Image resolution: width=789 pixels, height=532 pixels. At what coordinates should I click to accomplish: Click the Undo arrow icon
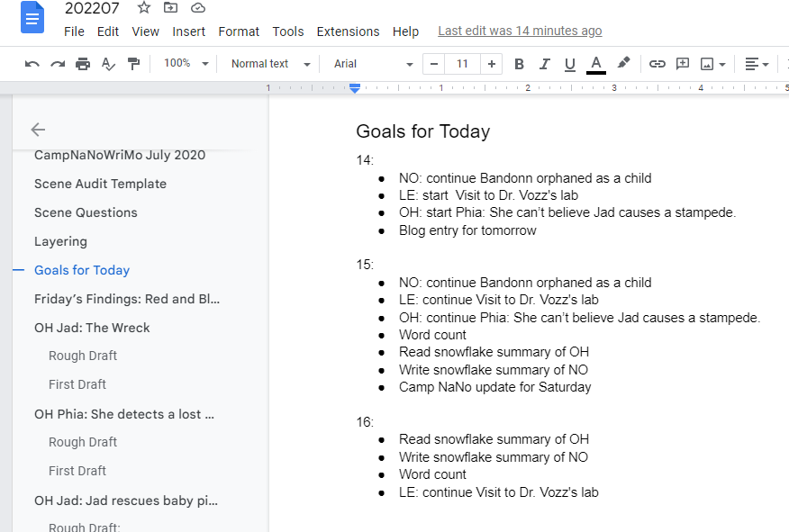pyautogui.click(x=32, y=64)
